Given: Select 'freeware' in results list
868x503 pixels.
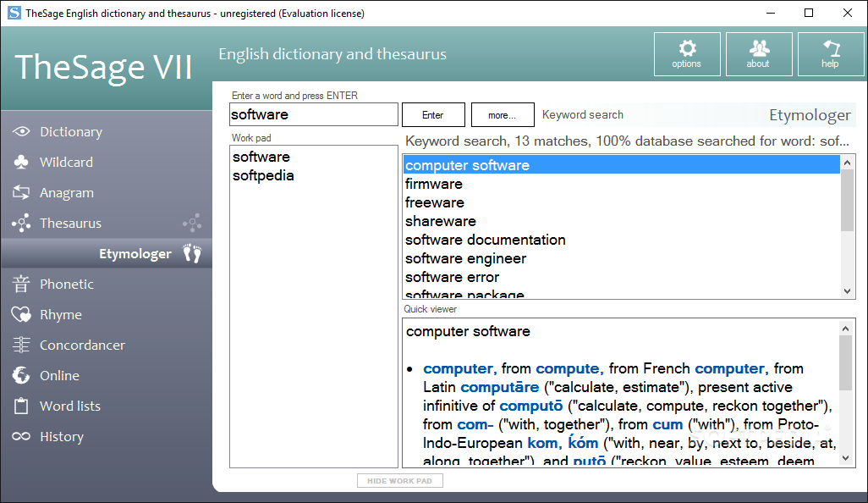Looking at the screenshot, I should pyautogui.click(x=435, y=202).
